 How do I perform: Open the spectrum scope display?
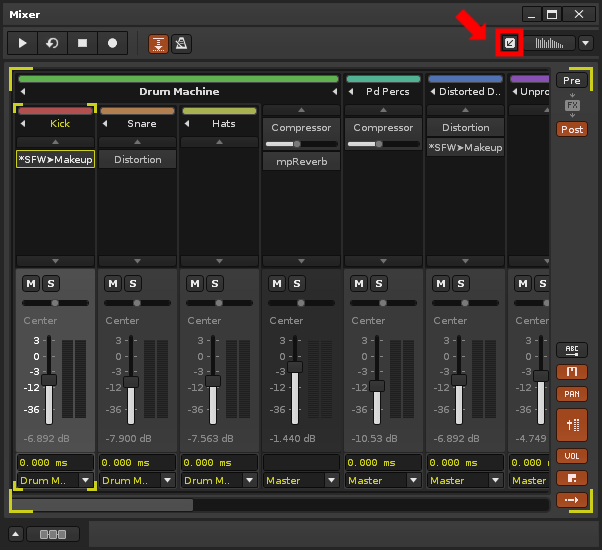pyautogui.click(x=549, y=43)
